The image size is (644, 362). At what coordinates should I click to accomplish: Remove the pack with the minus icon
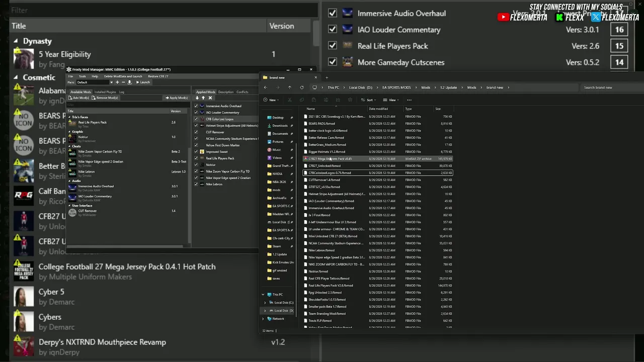(123, 82)
